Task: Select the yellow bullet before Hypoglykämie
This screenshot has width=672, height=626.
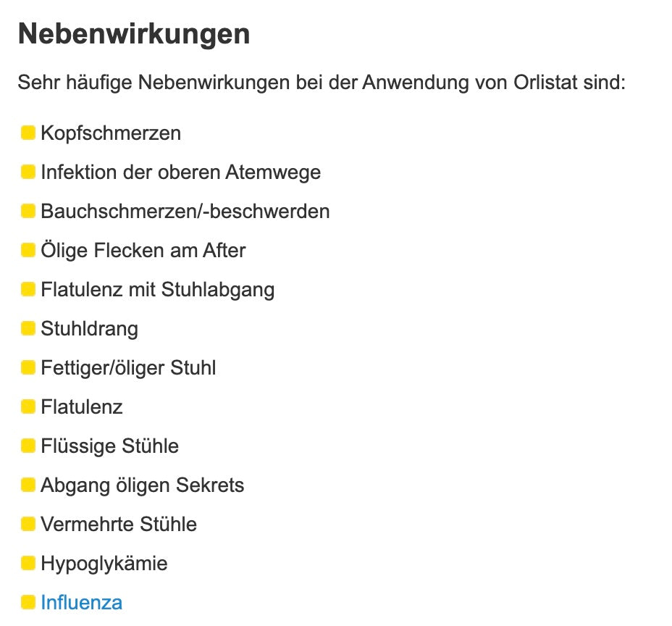Action: point(28,563)
